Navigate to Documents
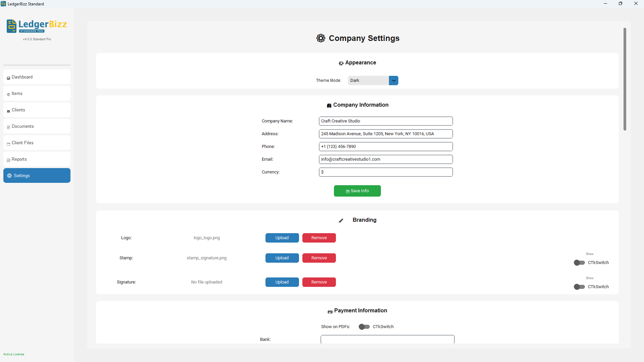The width and height of the screenshot is (644, 362). pyautogui.click(x=37, y=126)
